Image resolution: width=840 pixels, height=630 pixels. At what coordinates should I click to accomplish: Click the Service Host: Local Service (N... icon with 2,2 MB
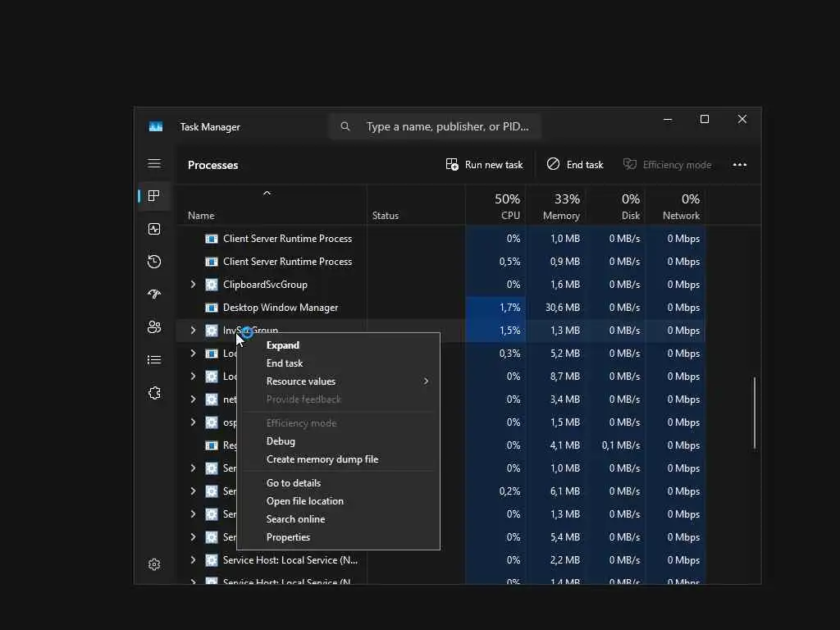pos(212,559)
